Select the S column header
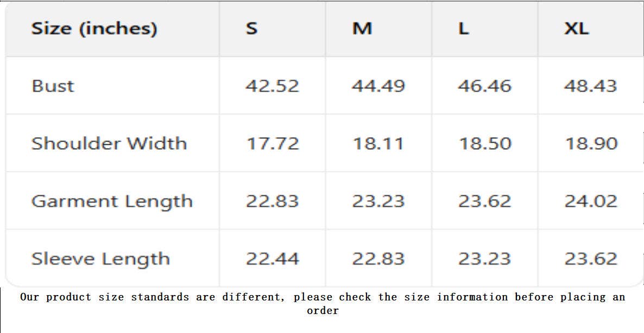This screenshot has height=333, width=644. point(251,28)
